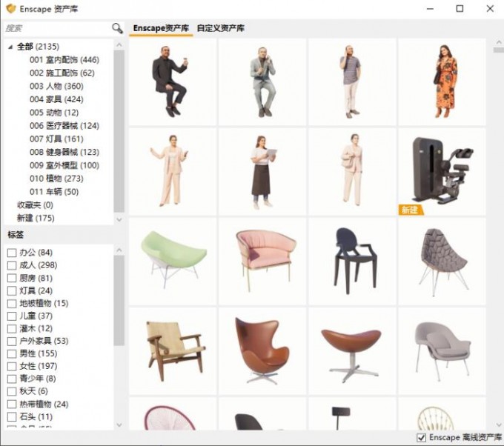
Task: Select category 011 车辆 (50)
Action: pyautogui.click(x=54, y=191)
